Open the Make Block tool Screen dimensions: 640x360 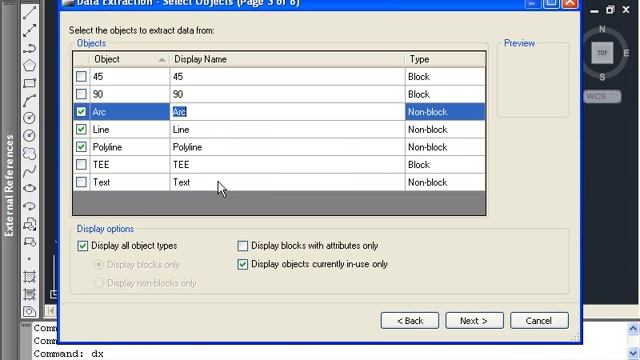tap(29, 241)
